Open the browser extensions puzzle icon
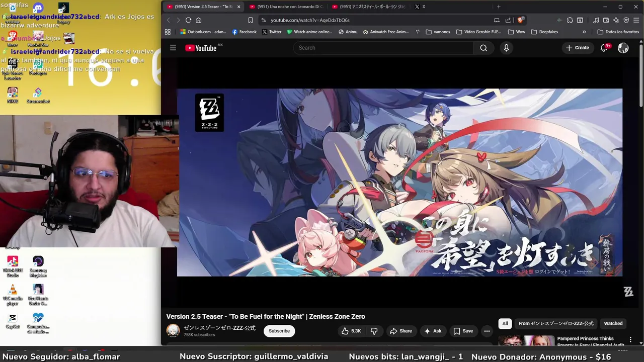644x362 pixels. click(x=570, y=20)
